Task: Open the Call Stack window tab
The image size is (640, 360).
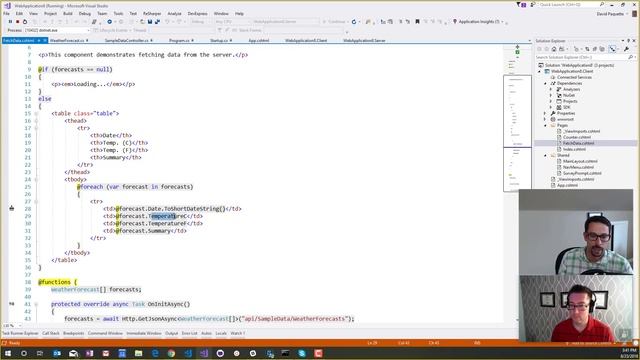Action: tap(51, 333)
